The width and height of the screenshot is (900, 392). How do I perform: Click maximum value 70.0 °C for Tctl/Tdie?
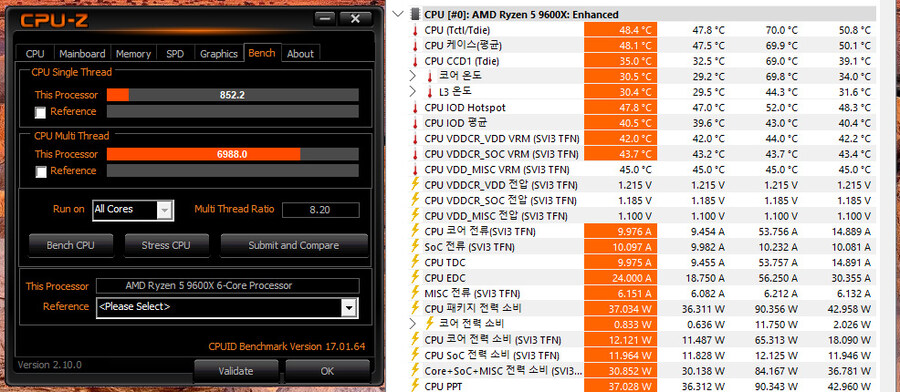tap(781, 30)
